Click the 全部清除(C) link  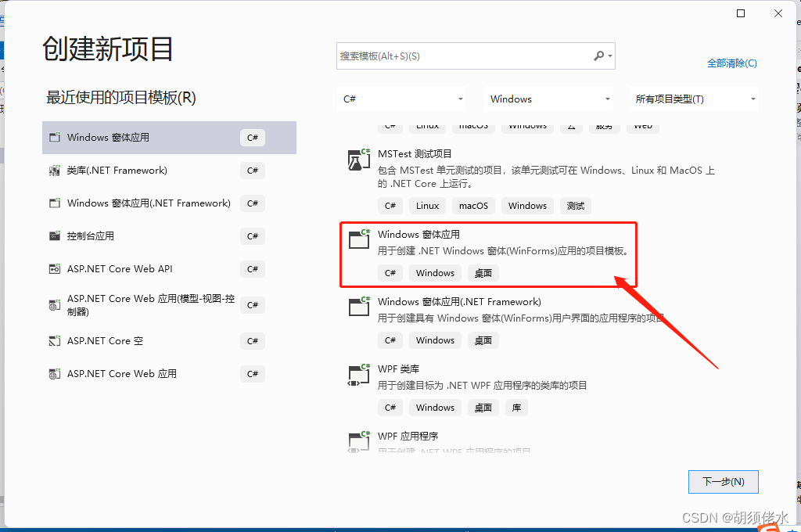pos(731,63)
